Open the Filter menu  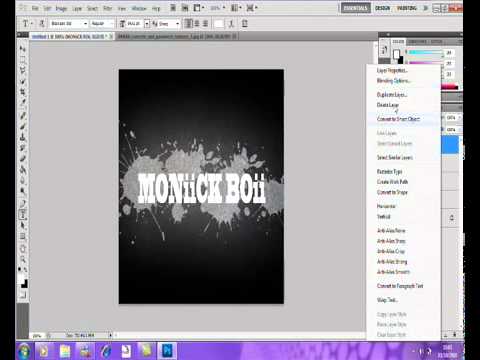(x=107, y=8)
